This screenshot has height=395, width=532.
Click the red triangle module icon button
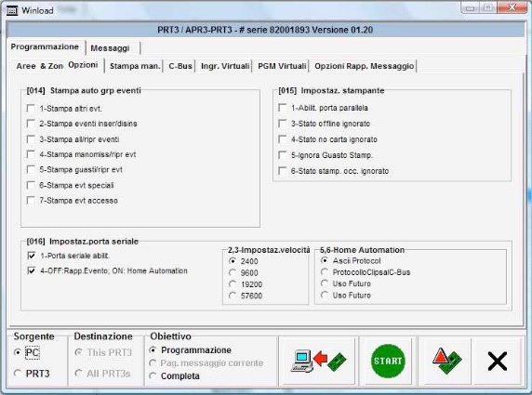point(446,361)
